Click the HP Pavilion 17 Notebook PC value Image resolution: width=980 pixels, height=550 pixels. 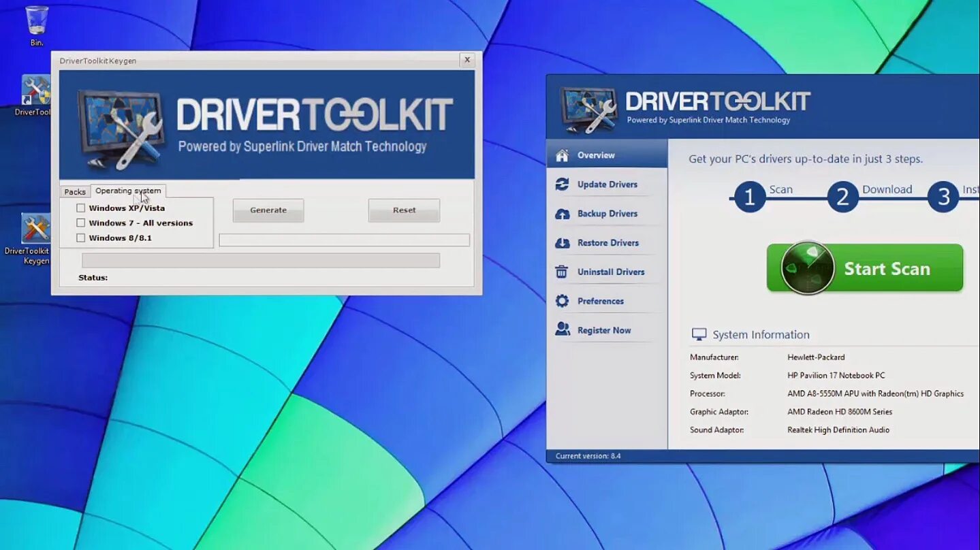coord(836,376)
